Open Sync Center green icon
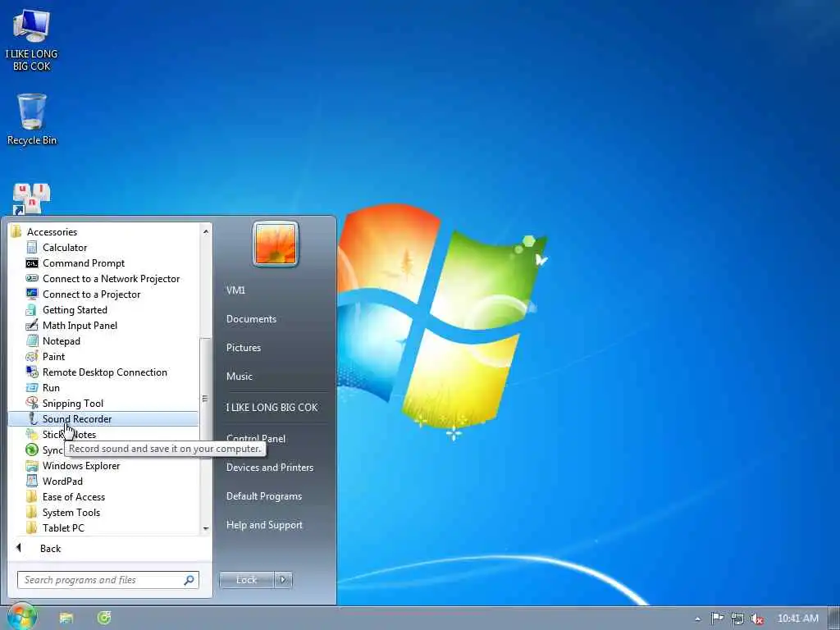The image size is (840, 630). (32, 450)
